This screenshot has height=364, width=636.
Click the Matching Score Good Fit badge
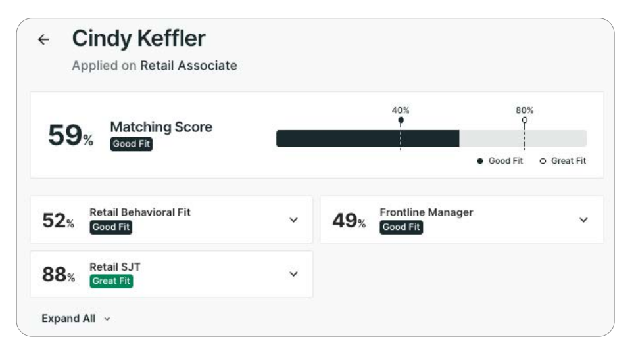[x=131, y=144]
